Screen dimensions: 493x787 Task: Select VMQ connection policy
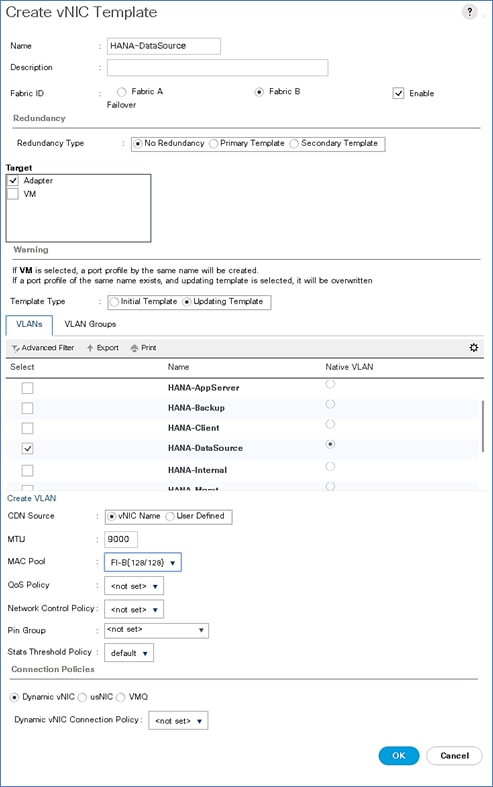[120, 698]
